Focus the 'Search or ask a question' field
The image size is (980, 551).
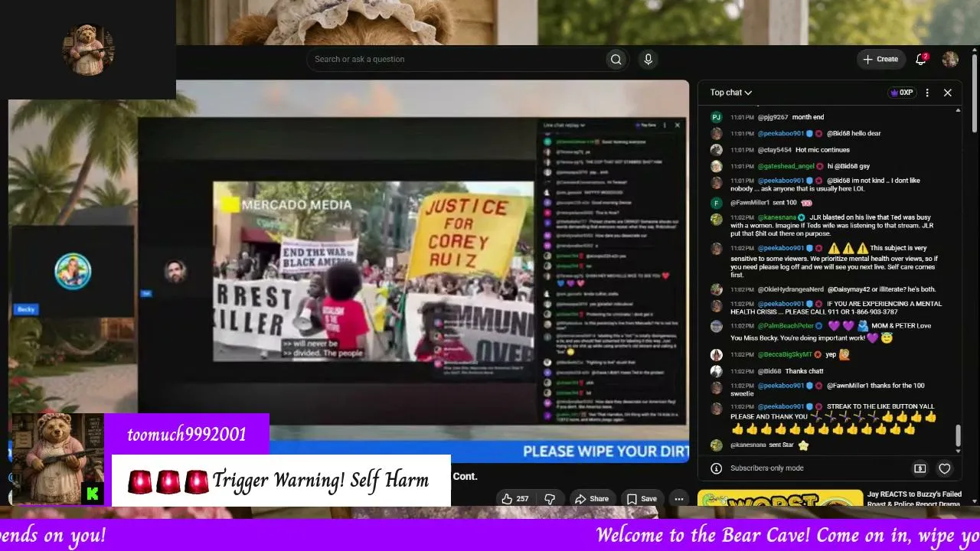click(x=456, y=60)
